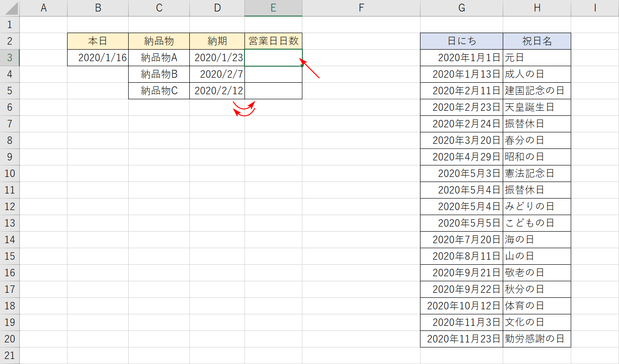Click the Select All corner button
Screen dimensions: 619x364
pyautogui.click(x=9, y=8)
